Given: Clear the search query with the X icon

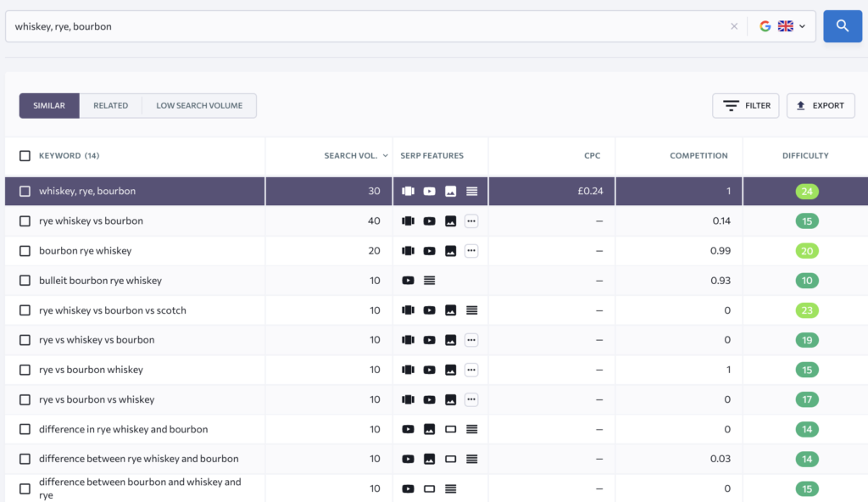Looking at the screenshot, I should click(734, 26).
